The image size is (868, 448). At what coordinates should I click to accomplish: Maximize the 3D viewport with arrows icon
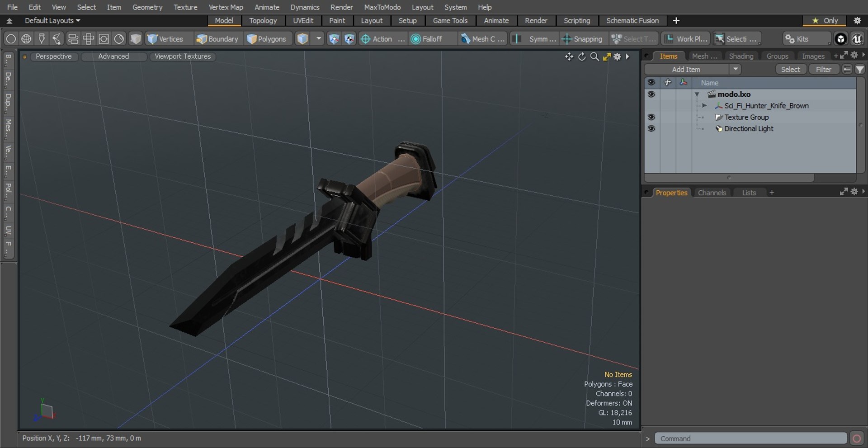point(607,57)
